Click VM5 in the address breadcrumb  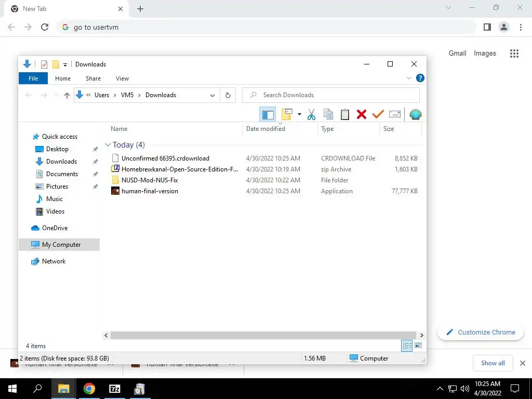click(x=127, y=95)
